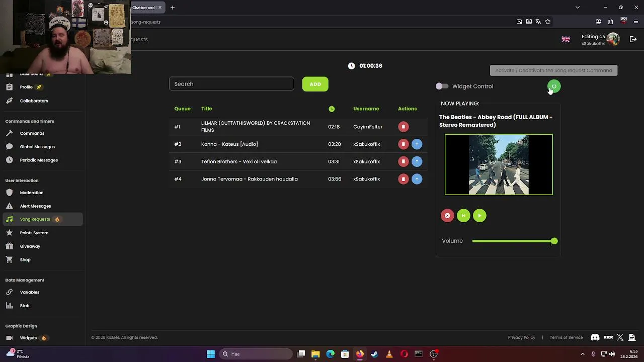The image size is (644, 362).
Task: Move Teflon Brothers song up
Action: pyautogui.click(x=417, y=161)
